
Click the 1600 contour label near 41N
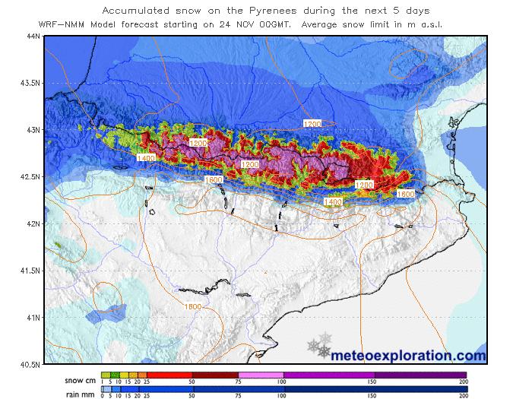(193, 306)
